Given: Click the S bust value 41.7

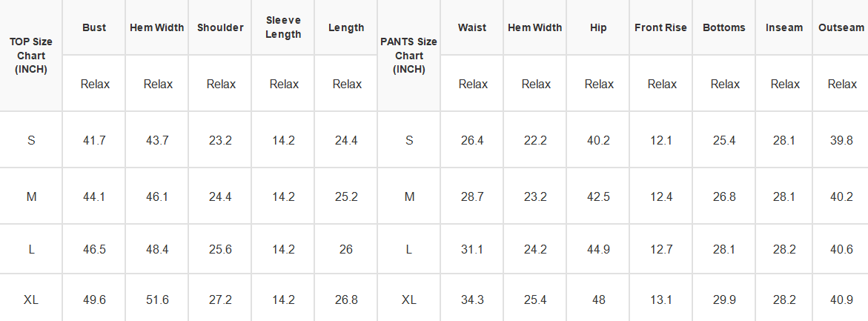Looking at the screenshot, I should tap(94, 141).
